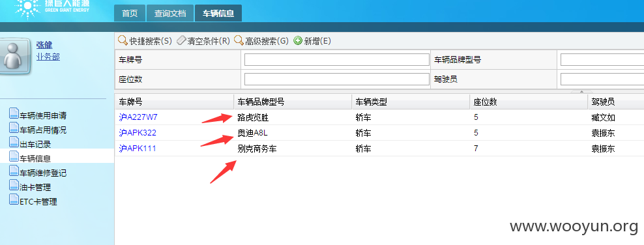Screen dimensions: 644x245
Task: Open the 首页 tab
Action: tap(130, 13)
